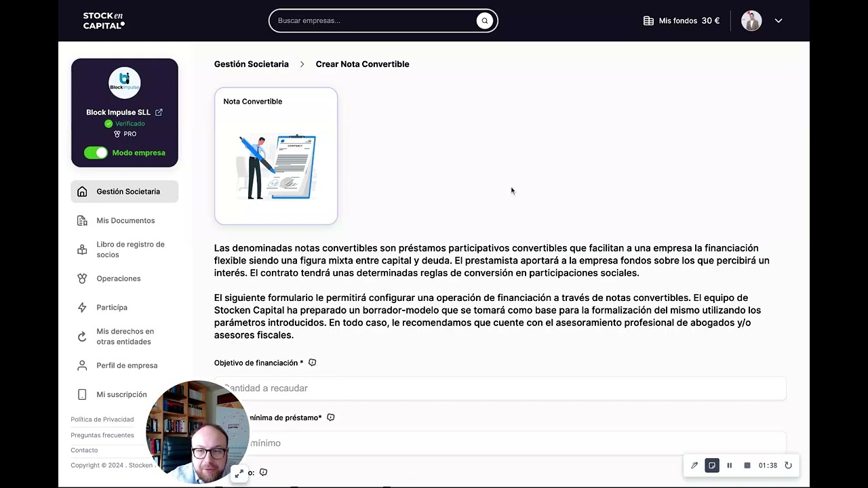
Task: Select Gestión Societaria in sidebar
Action: click(125, 192)
